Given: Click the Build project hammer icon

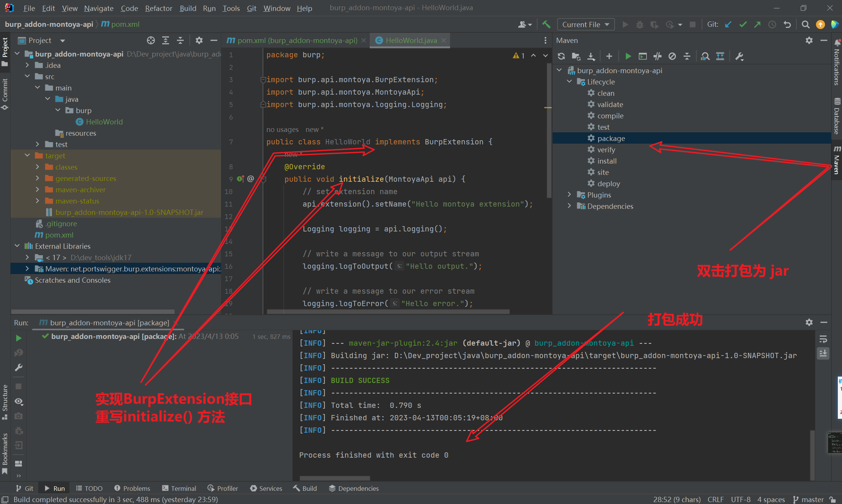Looking at the screenshot, I should coord(546,25).
